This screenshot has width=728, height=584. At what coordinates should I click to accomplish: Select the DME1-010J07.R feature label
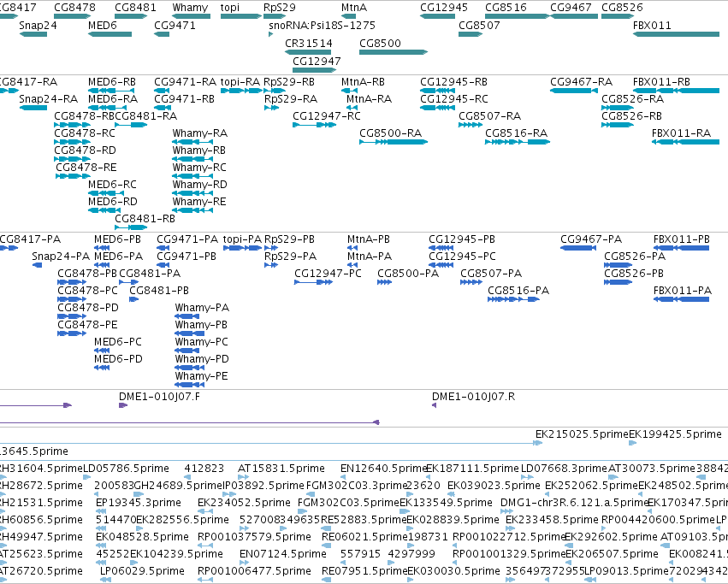(473, 397)
